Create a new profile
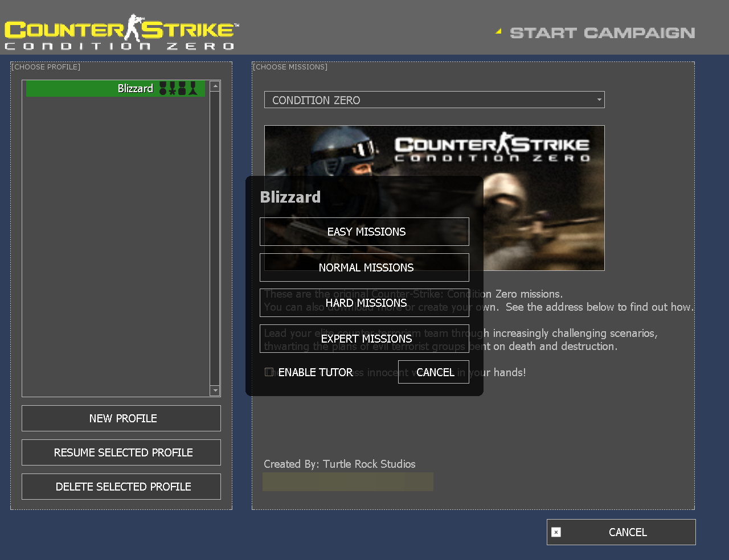Viewport: 729px width, 560px height. (x=121, y=418)
